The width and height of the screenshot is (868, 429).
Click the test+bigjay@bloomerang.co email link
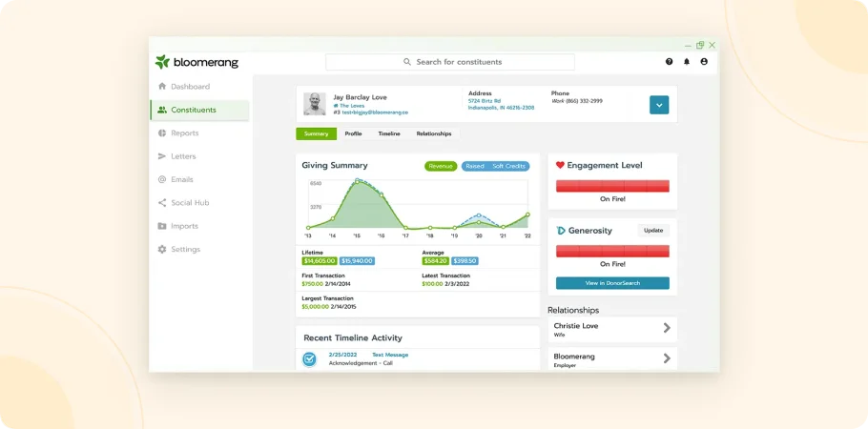point(375,112)
